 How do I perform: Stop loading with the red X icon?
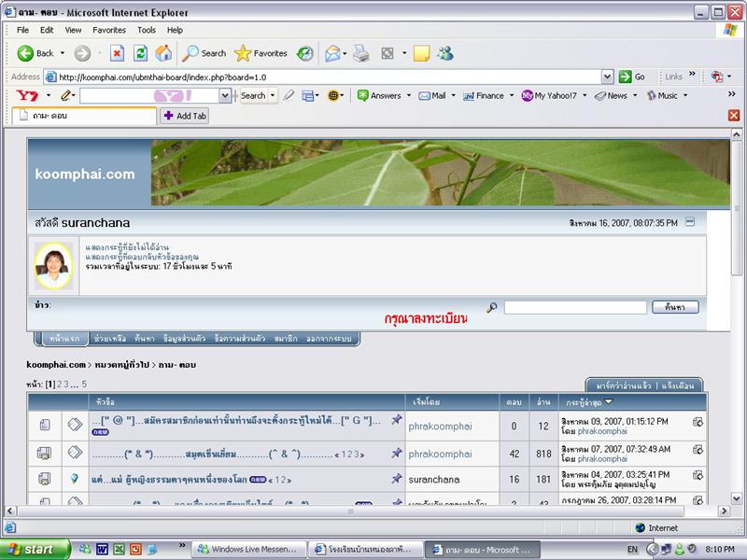tap(117, 53)
